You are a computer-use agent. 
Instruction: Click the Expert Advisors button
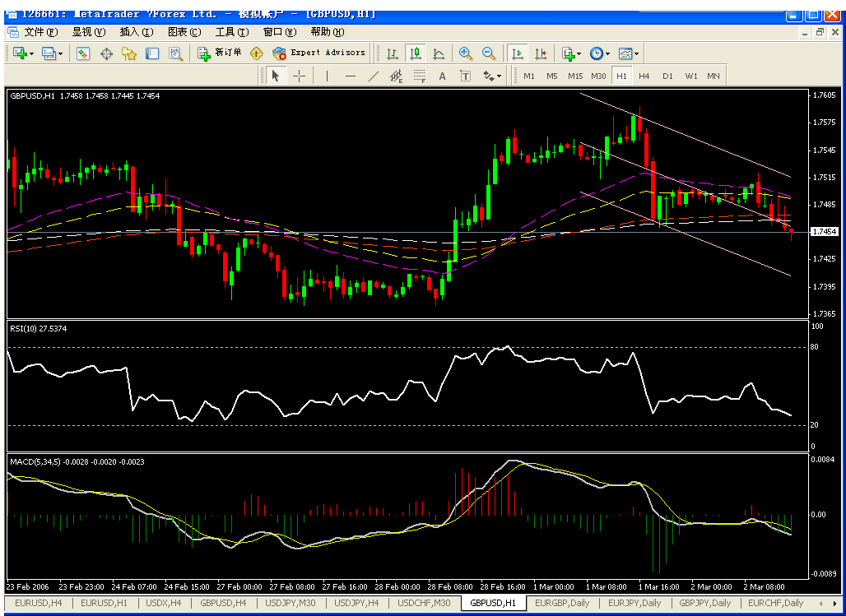click(x=318, y=53)
